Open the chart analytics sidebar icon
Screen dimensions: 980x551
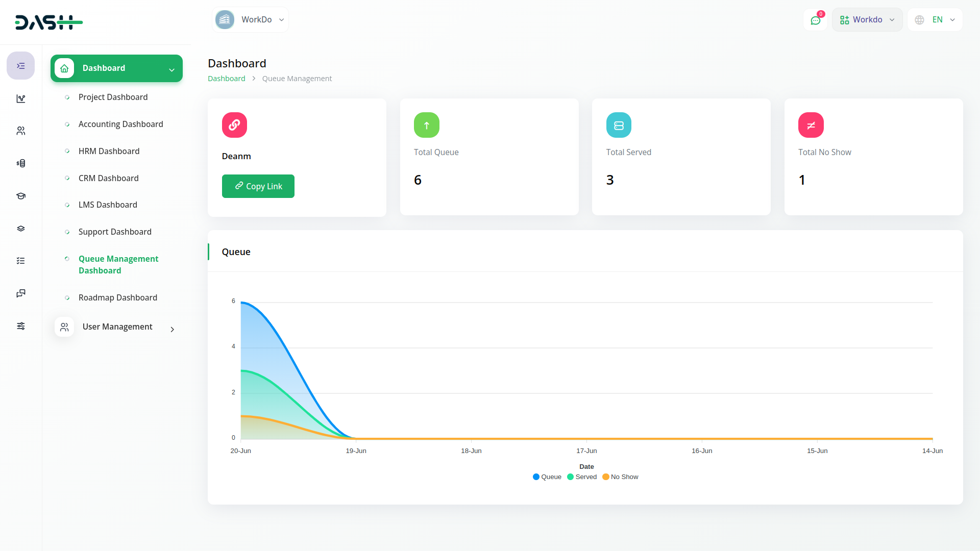20,98
